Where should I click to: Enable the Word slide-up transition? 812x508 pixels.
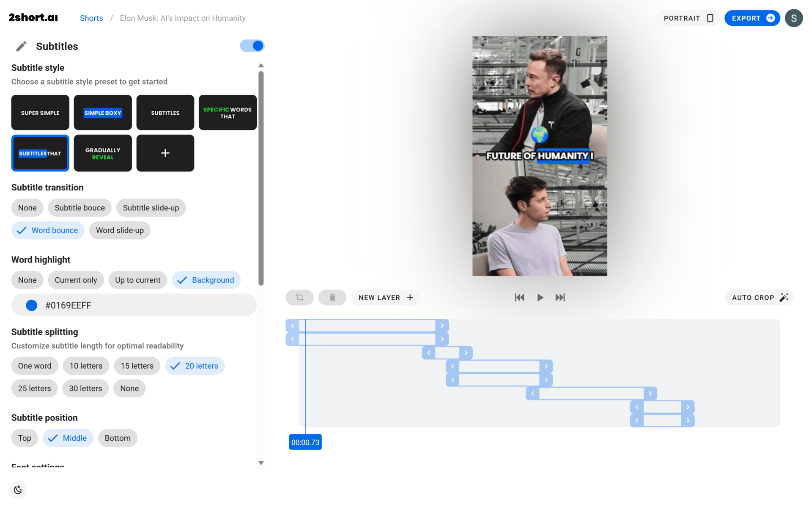(120, 230)
